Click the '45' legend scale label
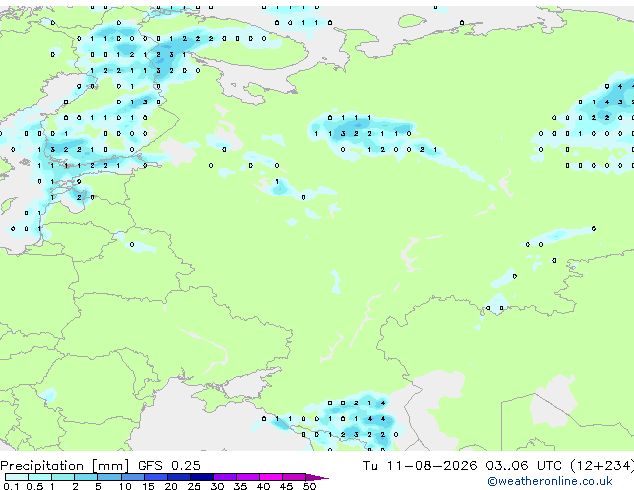The width and height of the screenshot is (634, 490). pyautogui.click(x=286, y=486)
